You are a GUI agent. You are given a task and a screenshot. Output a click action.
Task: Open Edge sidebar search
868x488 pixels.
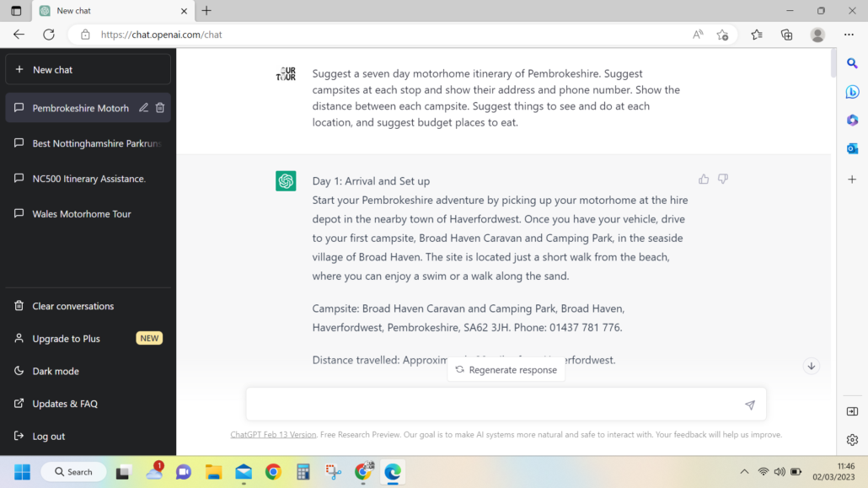coord(853,63)
